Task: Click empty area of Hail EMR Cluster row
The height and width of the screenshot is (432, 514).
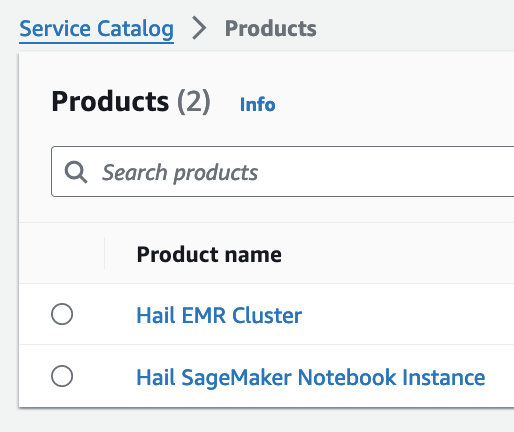Action: click(x=407, y=314)
